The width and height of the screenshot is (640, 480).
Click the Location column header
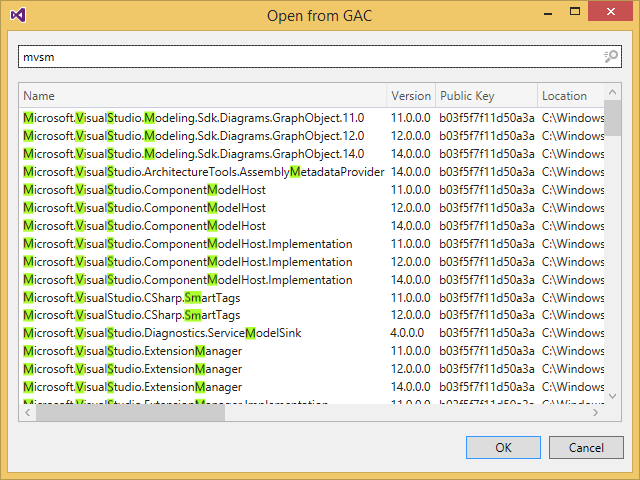pyautogui.click(x=570, y=96)
